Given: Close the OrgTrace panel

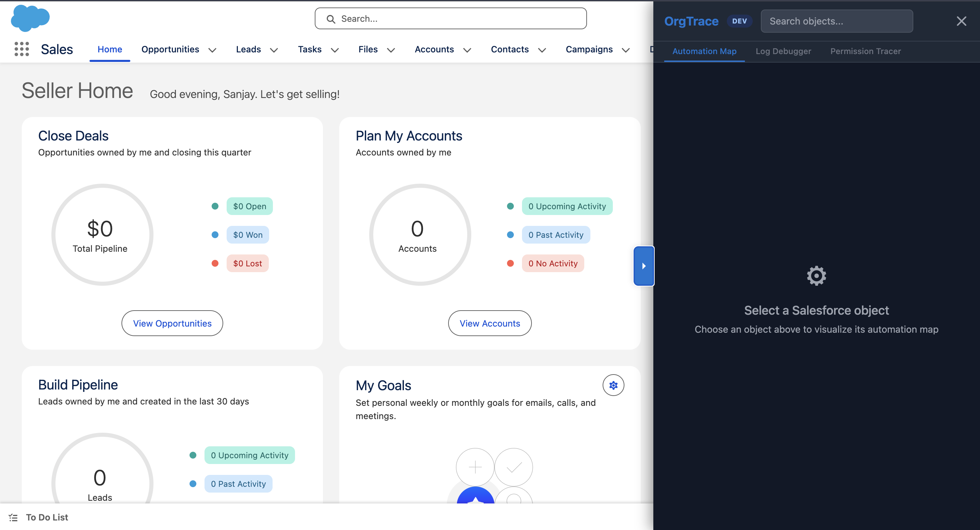Looking at the screenshot, I should coord(961,21).
